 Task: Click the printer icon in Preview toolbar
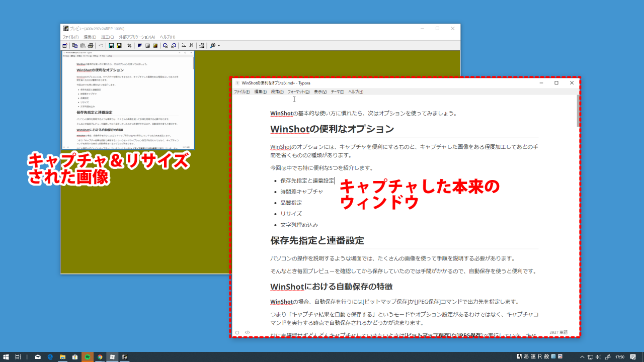pyautogui.click(x=91, y=46)
